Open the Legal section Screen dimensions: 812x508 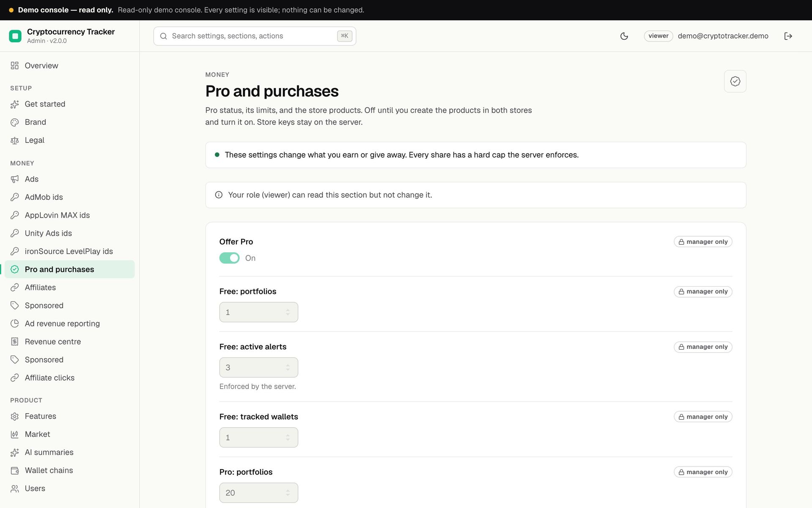click(x=70, y=141)
